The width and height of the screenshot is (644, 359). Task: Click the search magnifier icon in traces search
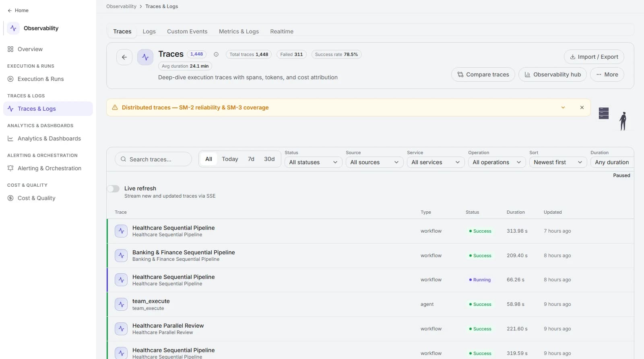pos(124,159)
